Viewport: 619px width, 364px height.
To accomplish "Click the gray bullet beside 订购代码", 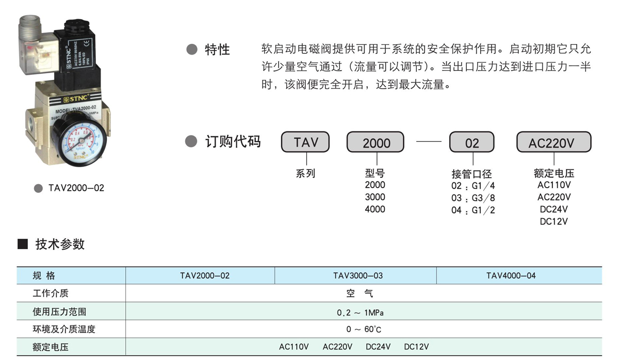I will (x=191, y=141).
